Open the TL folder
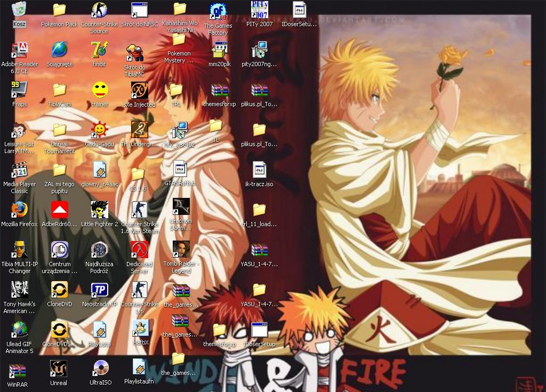This screenshot has width=546, height=392. coord(216,125)
